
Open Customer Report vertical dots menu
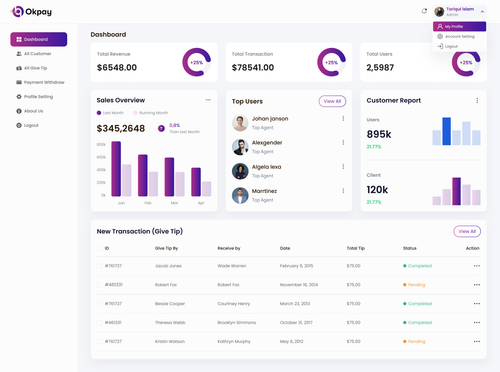point(477,100)
